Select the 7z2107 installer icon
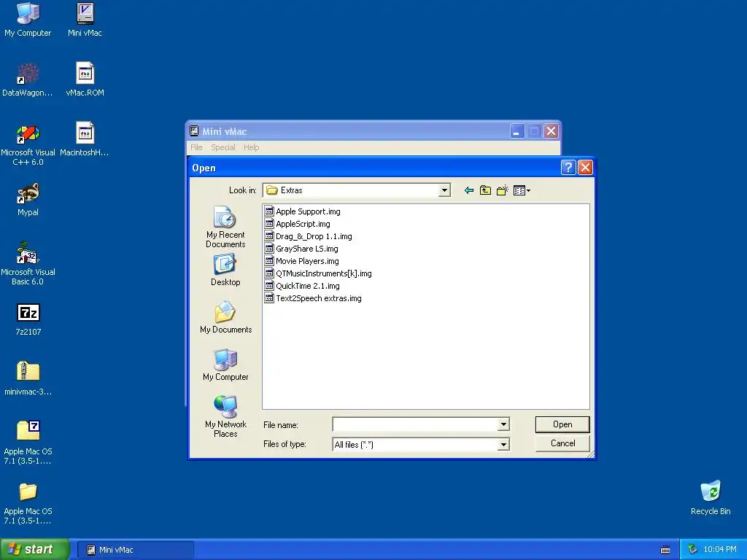747x560 pixels. [x=28, y=319]
